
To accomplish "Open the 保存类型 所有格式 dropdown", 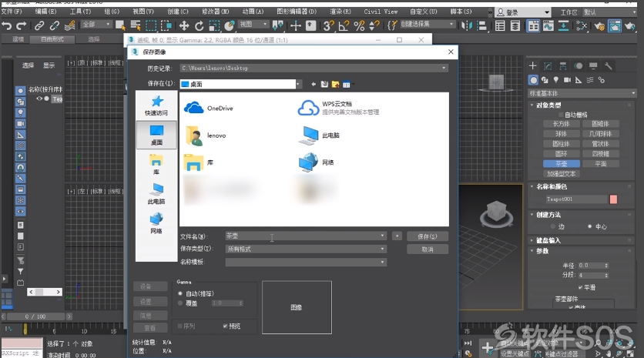I will (382, 249).
